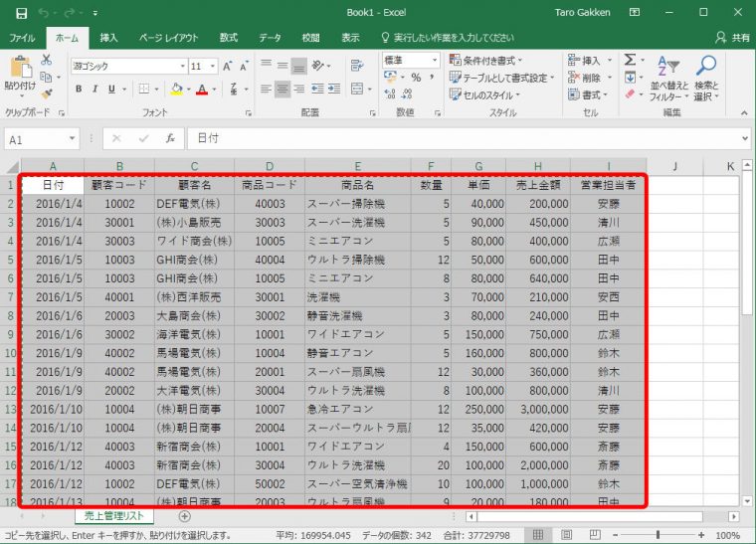Switch to the Formulas (数式) tab

[x=229, y=38]
